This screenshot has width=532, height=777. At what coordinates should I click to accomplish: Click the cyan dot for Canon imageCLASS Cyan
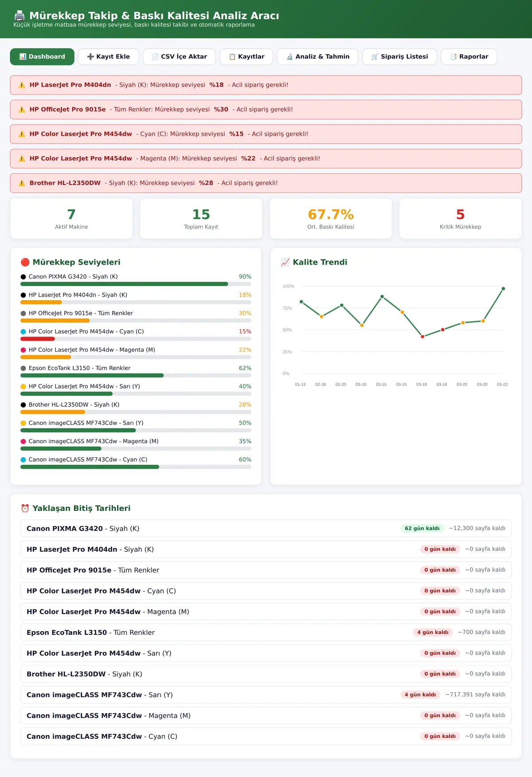[x=23, y=460]
